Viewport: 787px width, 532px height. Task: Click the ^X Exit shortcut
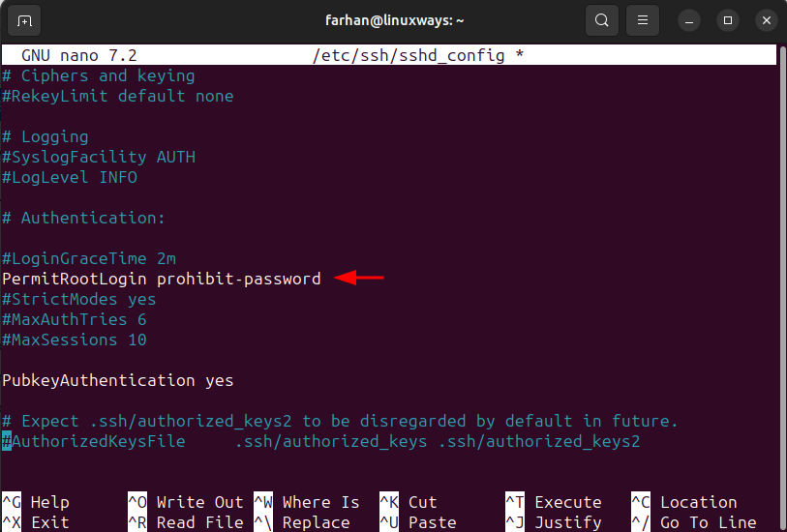click(x=36, y=522)
